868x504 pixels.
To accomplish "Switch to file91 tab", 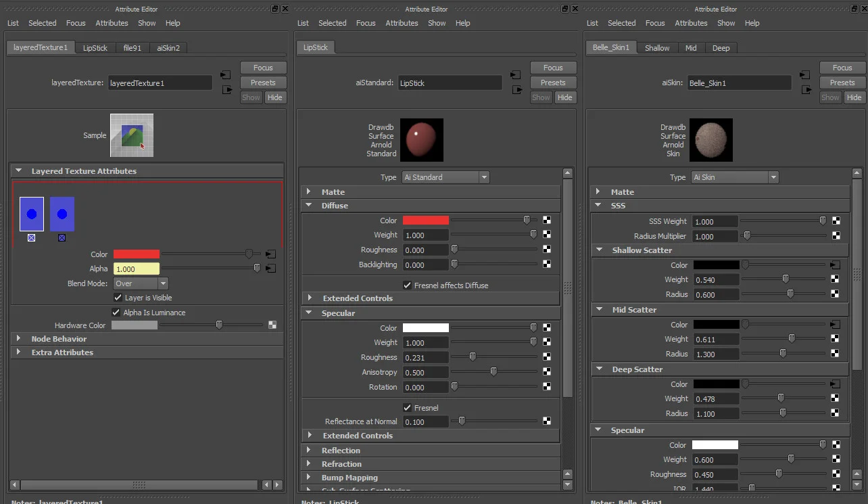I will tap(132, 48).
